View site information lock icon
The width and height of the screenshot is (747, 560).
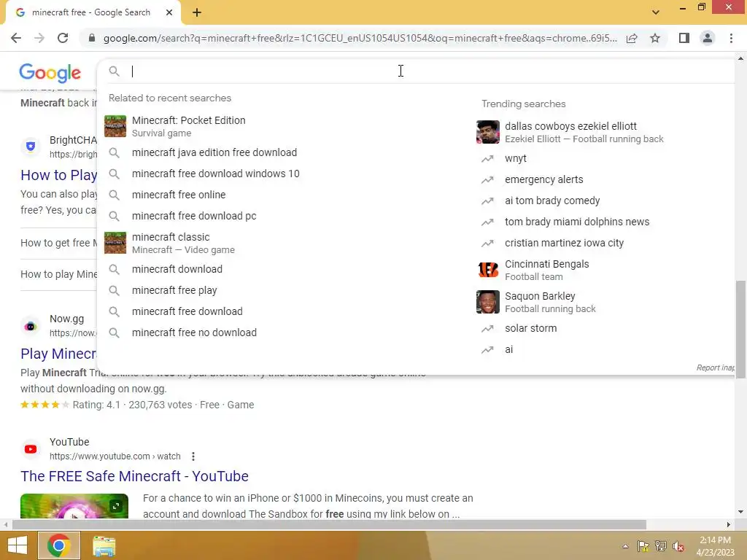(92, 38)
